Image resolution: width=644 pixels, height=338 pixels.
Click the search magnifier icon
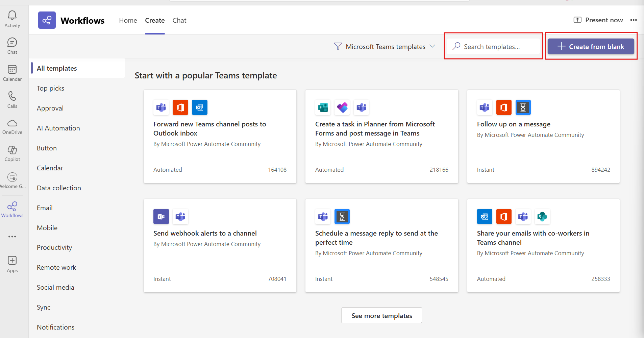pos(456,46)
